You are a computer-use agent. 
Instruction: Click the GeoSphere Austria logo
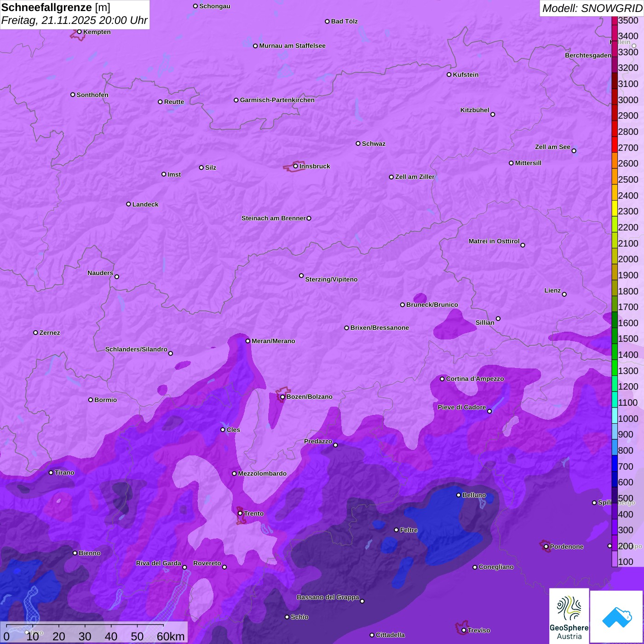point(569,616)
